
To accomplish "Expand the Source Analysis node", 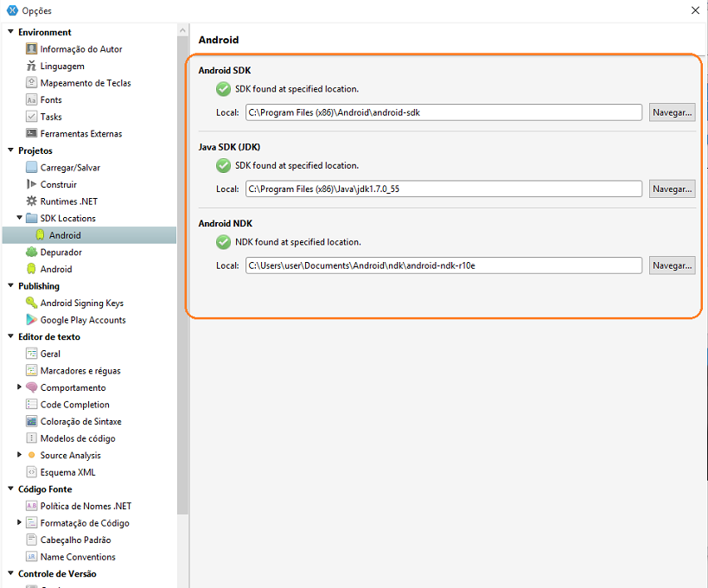I will [x=19, y=455].
